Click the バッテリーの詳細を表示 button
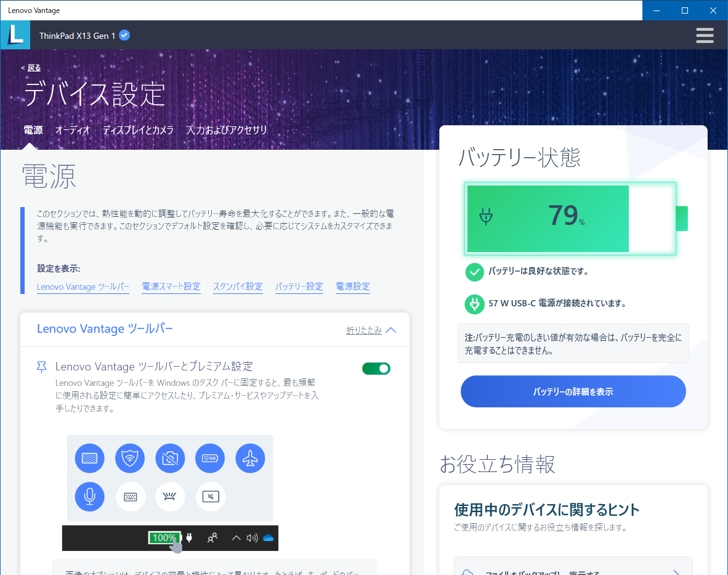728x575 pixels. pos(573,391)
